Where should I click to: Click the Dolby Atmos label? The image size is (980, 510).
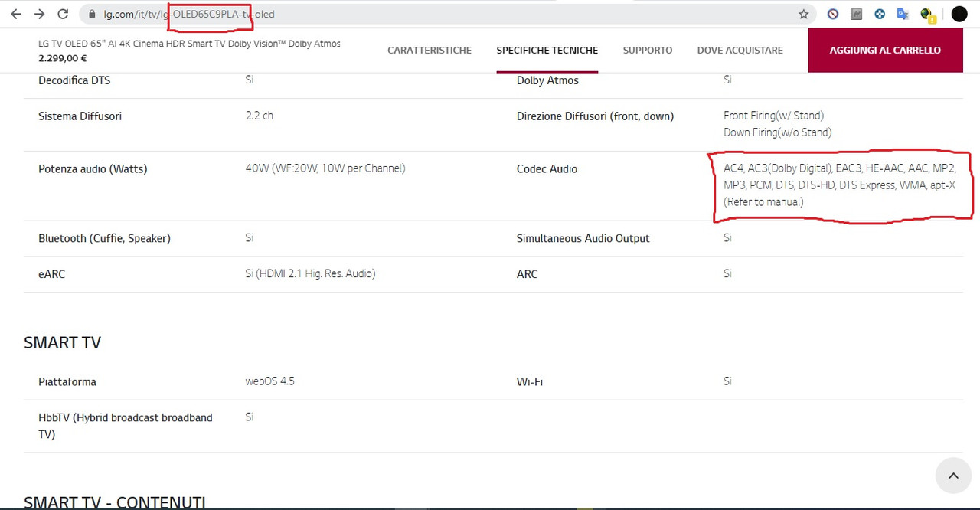(547, 80)
